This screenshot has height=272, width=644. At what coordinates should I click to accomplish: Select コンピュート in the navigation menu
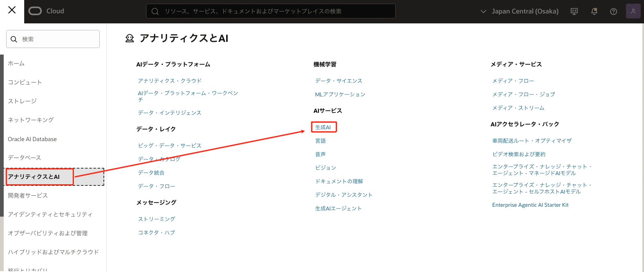click(25, 82)
